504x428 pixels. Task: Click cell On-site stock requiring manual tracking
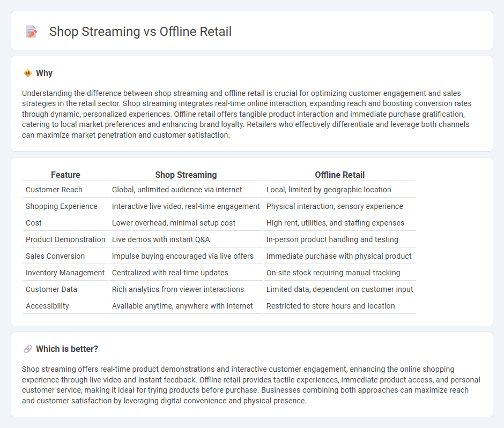340,273
